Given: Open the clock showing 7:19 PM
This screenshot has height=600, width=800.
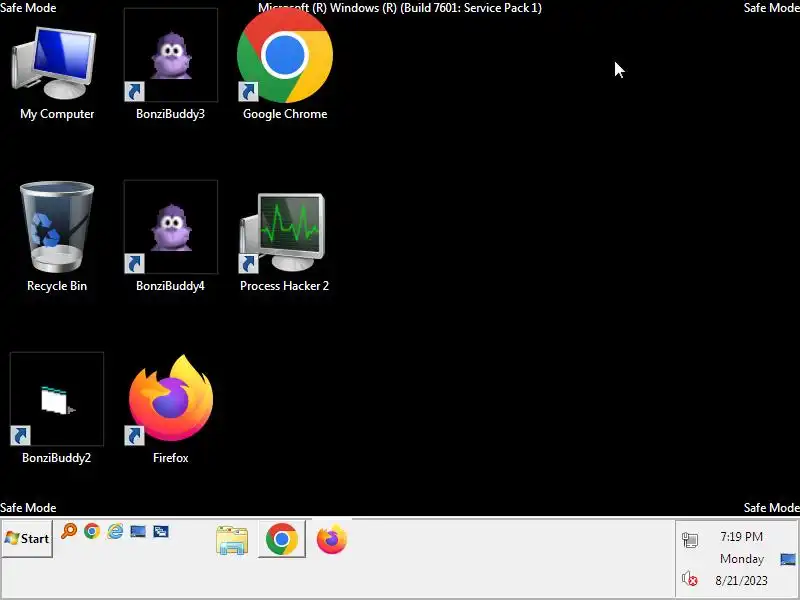Looking at the screenshot, I should (741, 537).
